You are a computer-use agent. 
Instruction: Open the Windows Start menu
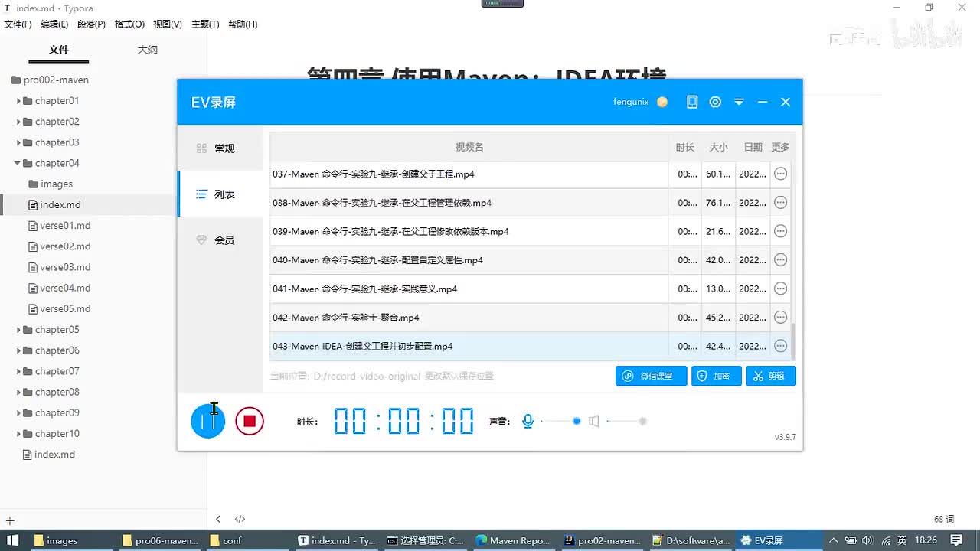point(13,540)
